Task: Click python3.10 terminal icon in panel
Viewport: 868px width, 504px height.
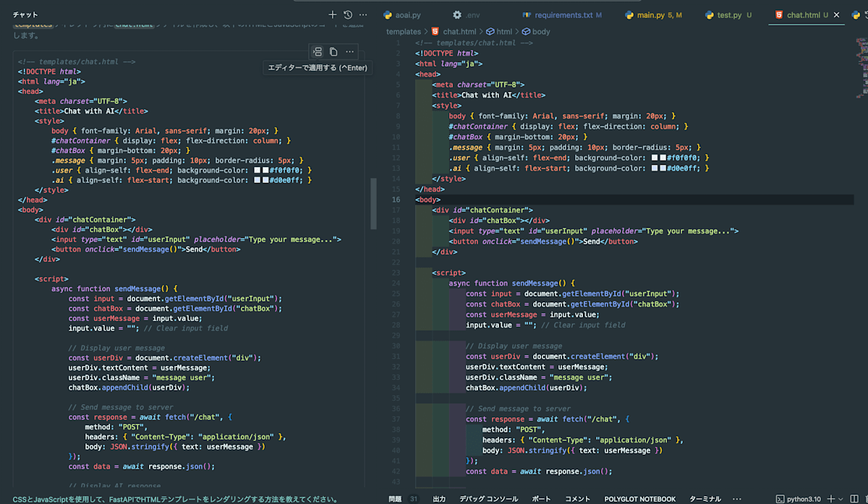Action: (780, 499)
